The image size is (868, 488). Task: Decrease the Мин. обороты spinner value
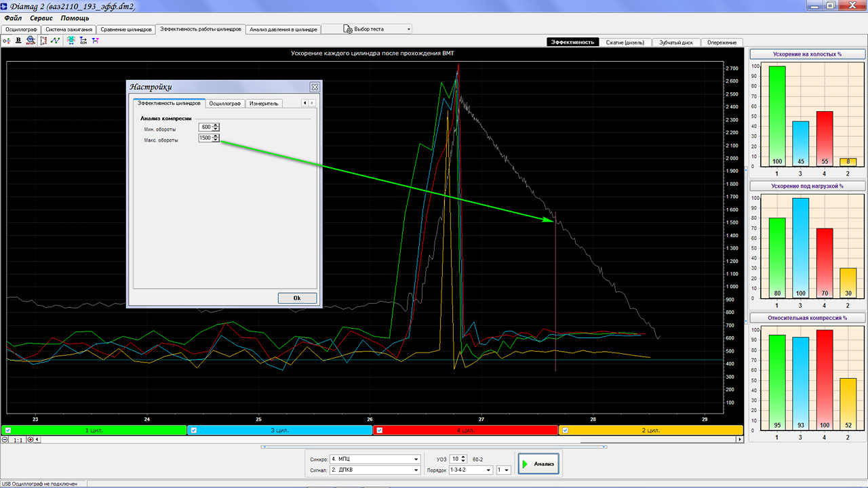tap(216, 129)
